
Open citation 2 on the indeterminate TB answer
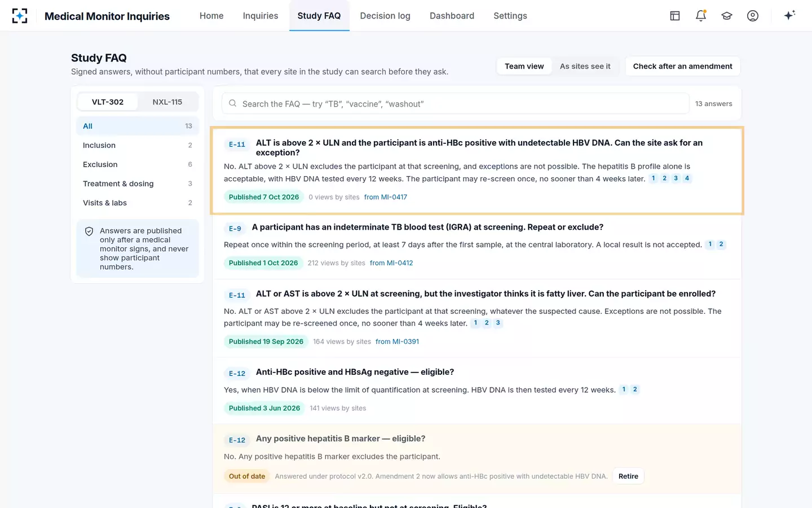[721, 244]
